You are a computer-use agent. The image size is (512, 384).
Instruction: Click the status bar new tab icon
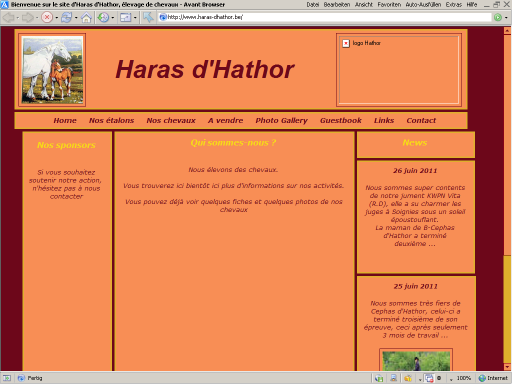tap(7, 378)
